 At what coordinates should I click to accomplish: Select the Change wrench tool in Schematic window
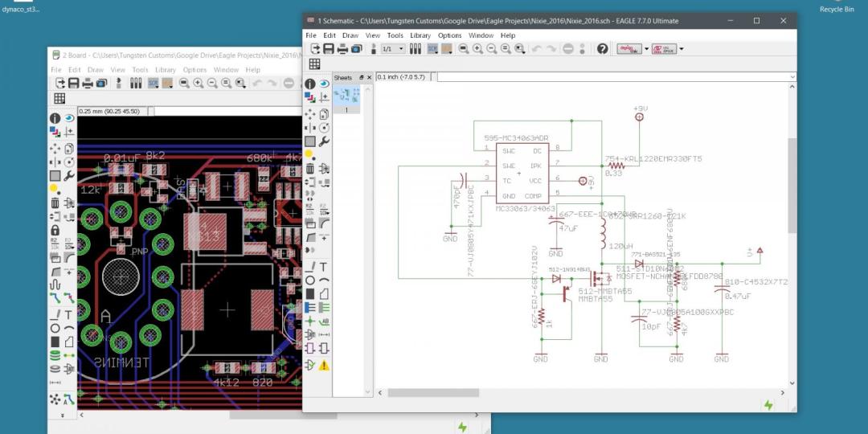[x=324, y=141]
